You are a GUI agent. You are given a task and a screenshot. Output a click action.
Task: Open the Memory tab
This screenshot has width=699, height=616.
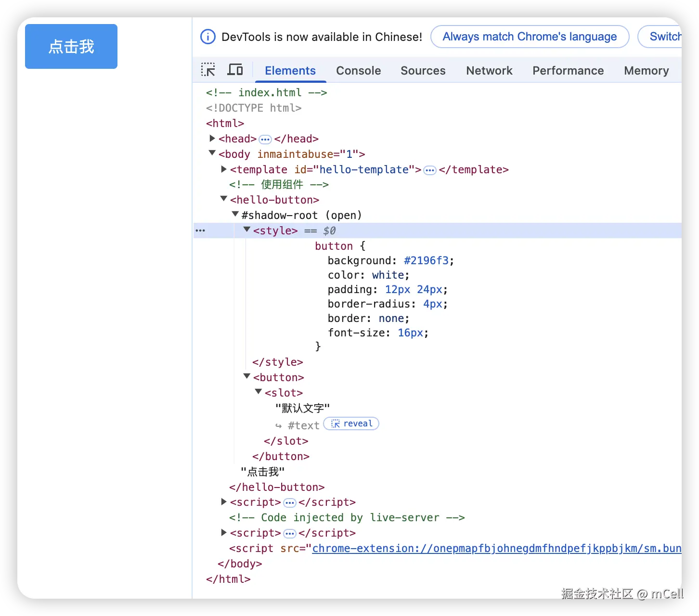(647, 71)
